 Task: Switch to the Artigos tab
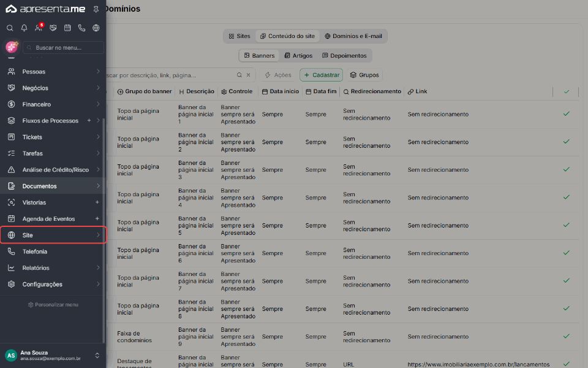pos(298,56)
